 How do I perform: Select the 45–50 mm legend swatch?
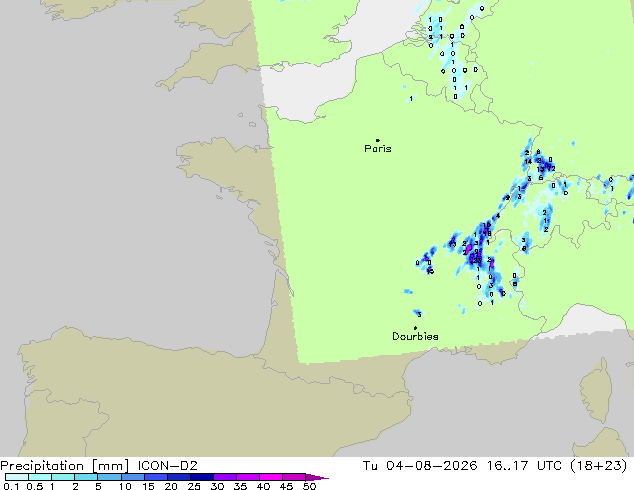point(294,477)
